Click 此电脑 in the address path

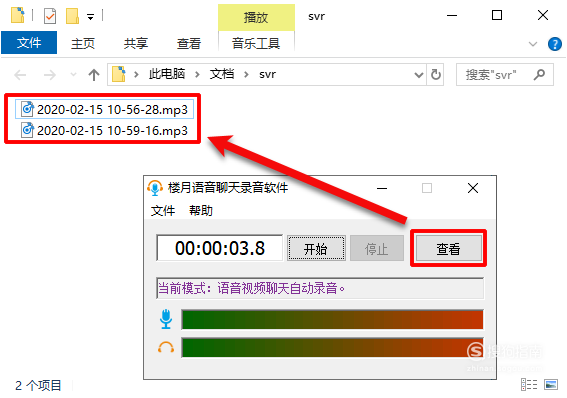(x=167, y=74)
